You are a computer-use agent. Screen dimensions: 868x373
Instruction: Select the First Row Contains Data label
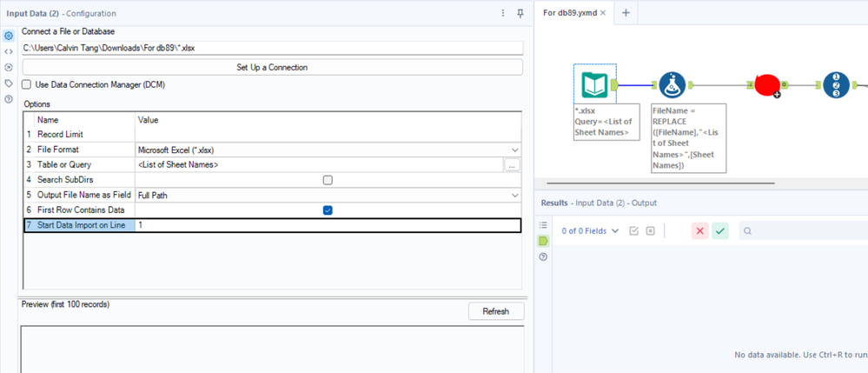coord(81,210)
